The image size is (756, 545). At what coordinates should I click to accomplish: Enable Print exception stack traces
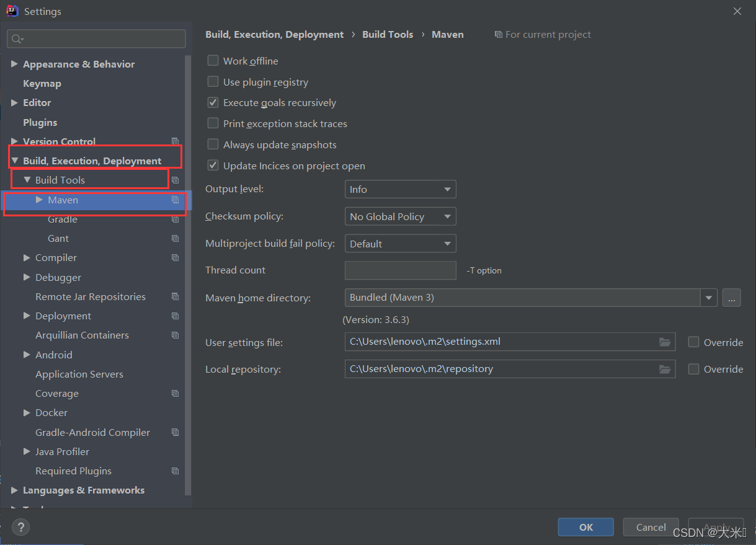coord(213,123)
